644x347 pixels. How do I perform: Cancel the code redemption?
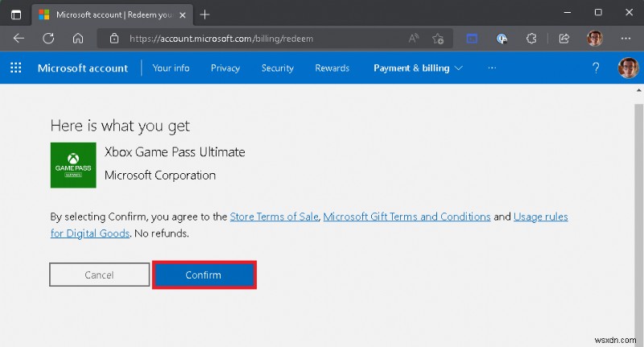coord(99,275)
